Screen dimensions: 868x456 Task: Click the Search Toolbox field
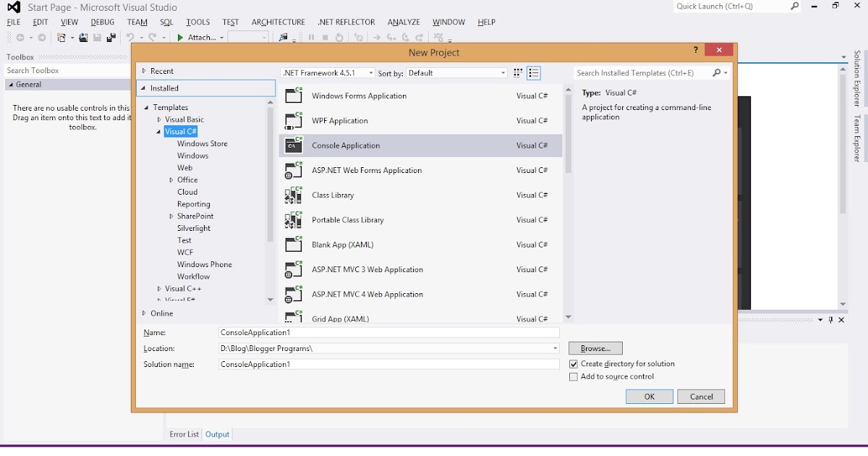point(67,70)
